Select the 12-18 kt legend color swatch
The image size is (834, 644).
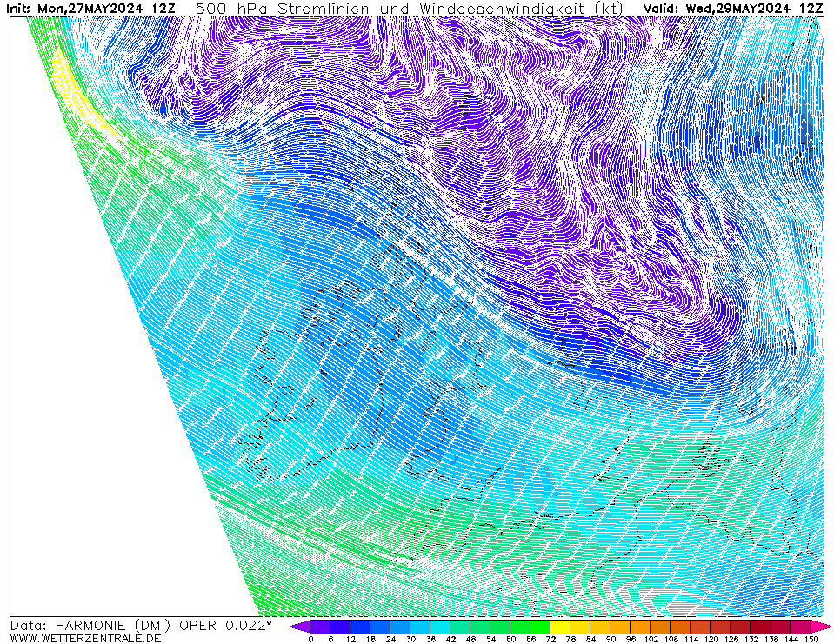click(360, 627)
